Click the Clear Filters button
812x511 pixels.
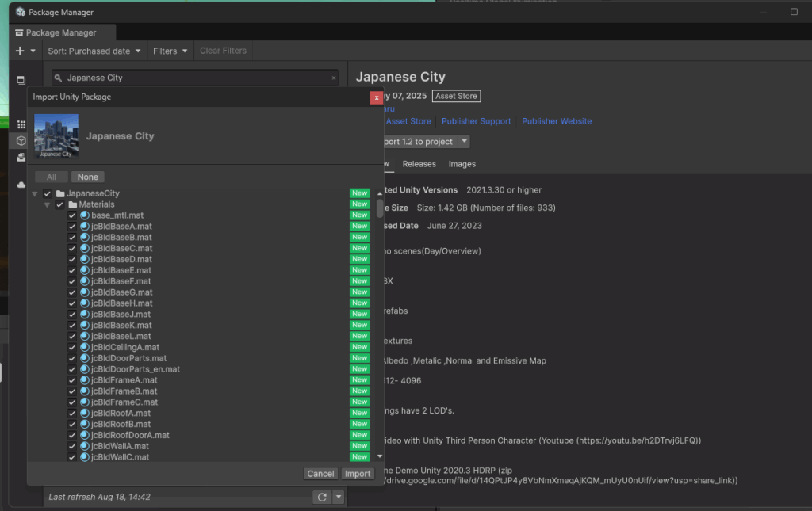(x=223, y=51)
